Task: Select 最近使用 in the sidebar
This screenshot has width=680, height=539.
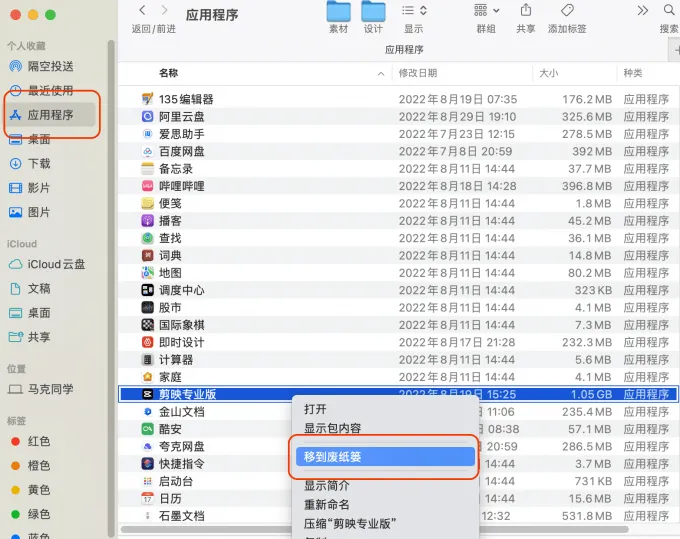Action: (x=51, y=91)
